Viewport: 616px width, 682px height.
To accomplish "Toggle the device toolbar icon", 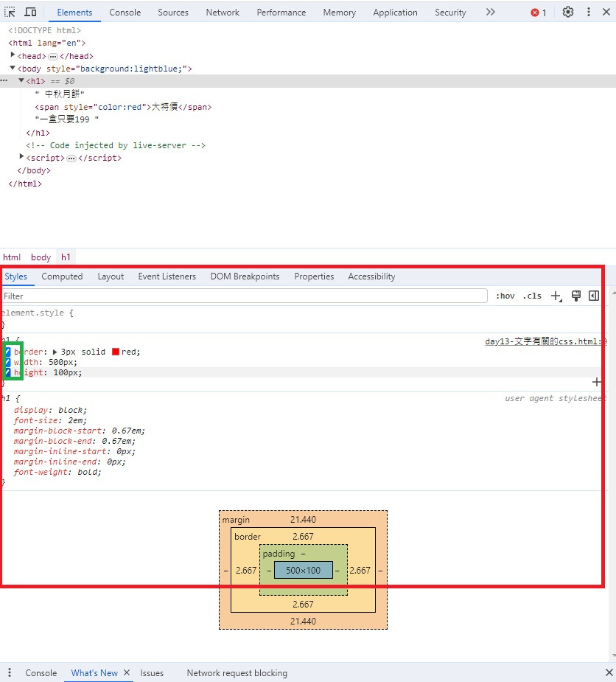I will (x=30, y=12).
